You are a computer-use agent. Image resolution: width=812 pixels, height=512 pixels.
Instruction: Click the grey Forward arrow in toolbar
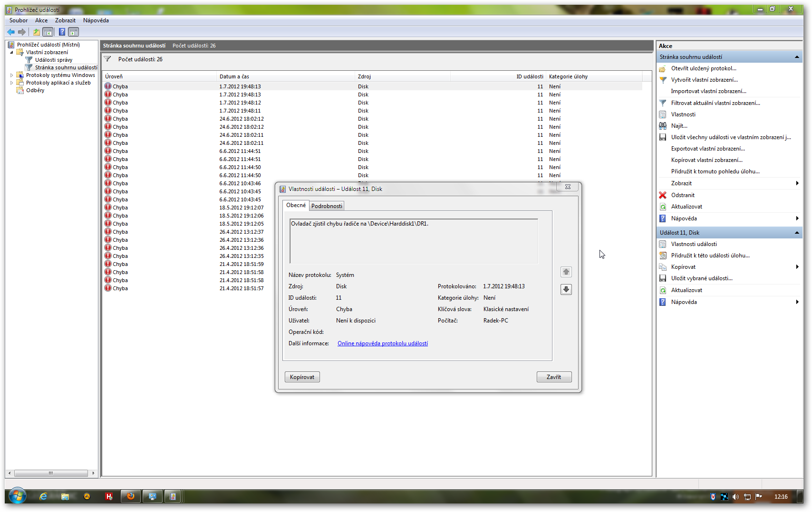[x=22, y=32]
